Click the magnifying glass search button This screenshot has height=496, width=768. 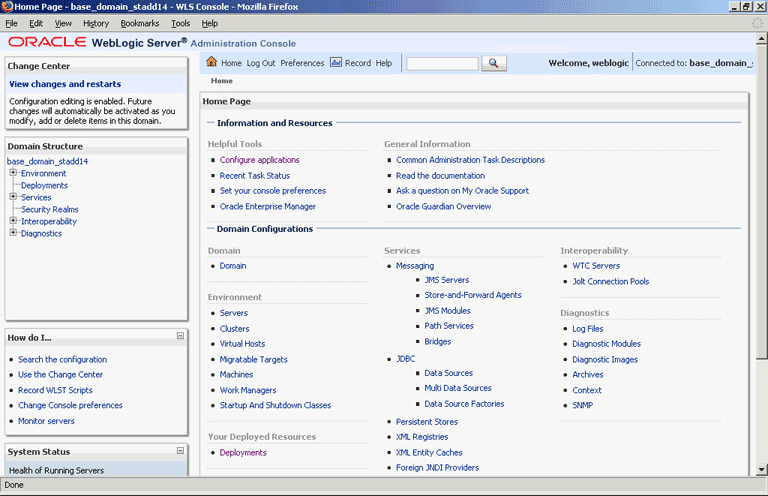(494, 63)
